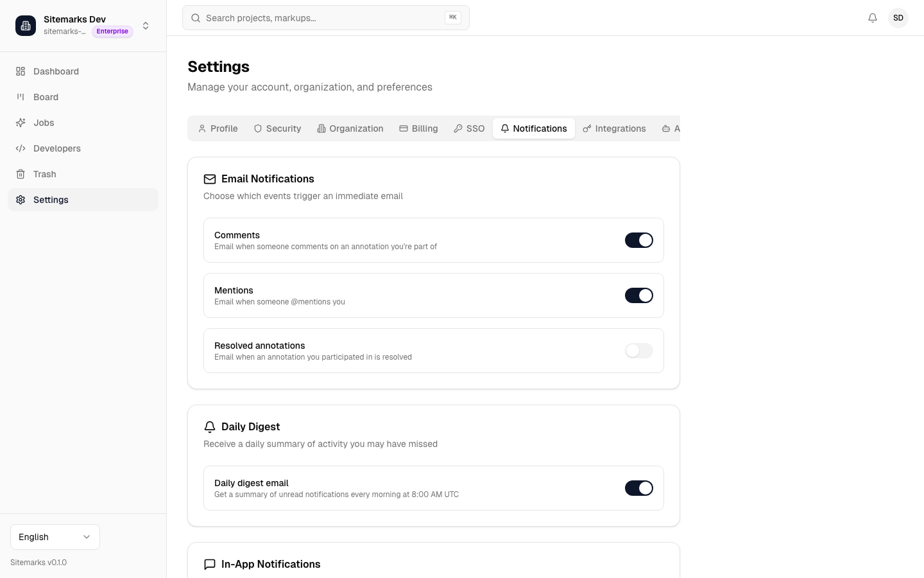Image resolution: width=924 pixels, height=578 pixels.
Task: Disable the Comments email notification toggle
Action: tap(639, 240)
